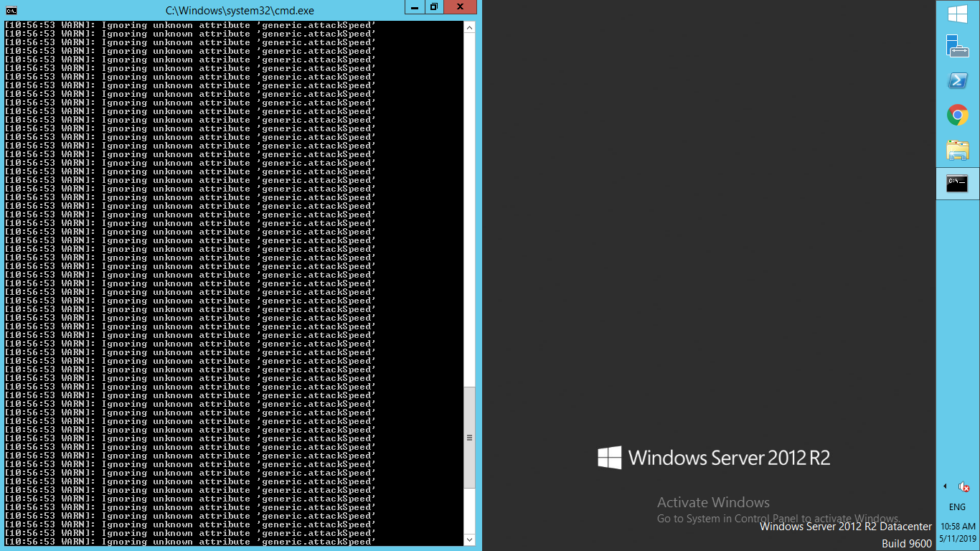980x551 pixels.
Task: Minimize the cmd.exe window
Action: pyautogui.click(x=415, y=7)
